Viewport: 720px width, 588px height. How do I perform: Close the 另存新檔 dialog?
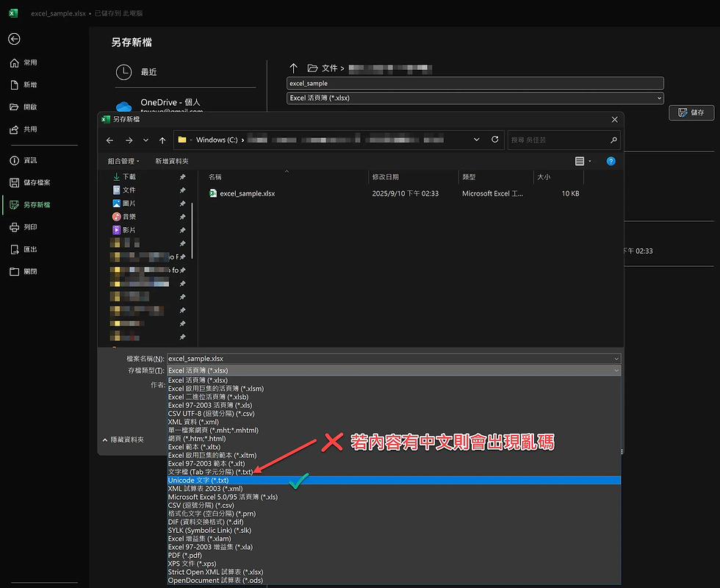point(614,119)
